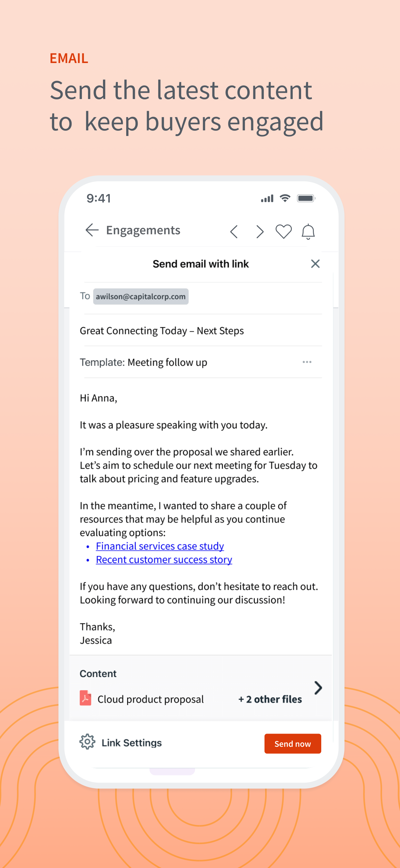Image resolution: width=400 pixels, height=868 pixels.
Task: Tap the heart favorite icon
Action: (283, 232)
